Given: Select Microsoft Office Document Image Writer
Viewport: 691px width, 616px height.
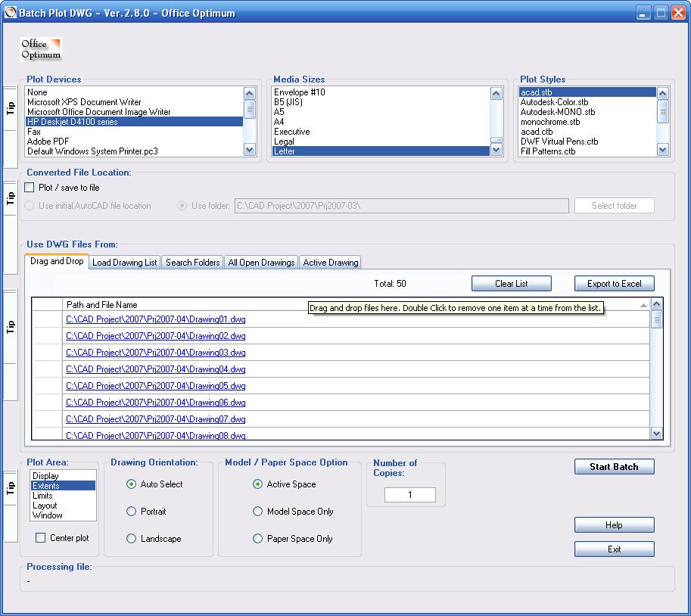Looking at the screenshot, I should (133, 112).
